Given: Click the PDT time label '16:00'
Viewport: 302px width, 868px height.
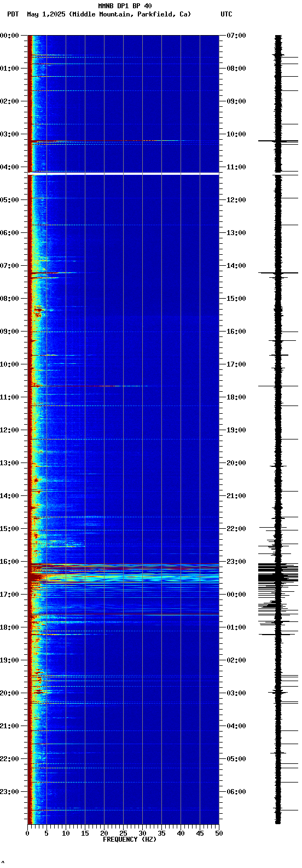Looking at the screenshot, I should 9,562.
